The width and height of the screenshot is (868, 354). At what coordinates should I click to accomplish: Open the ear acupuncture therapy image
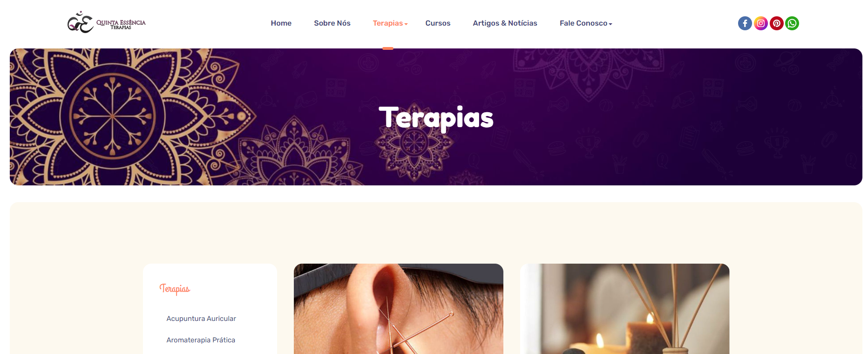point(399,309)
